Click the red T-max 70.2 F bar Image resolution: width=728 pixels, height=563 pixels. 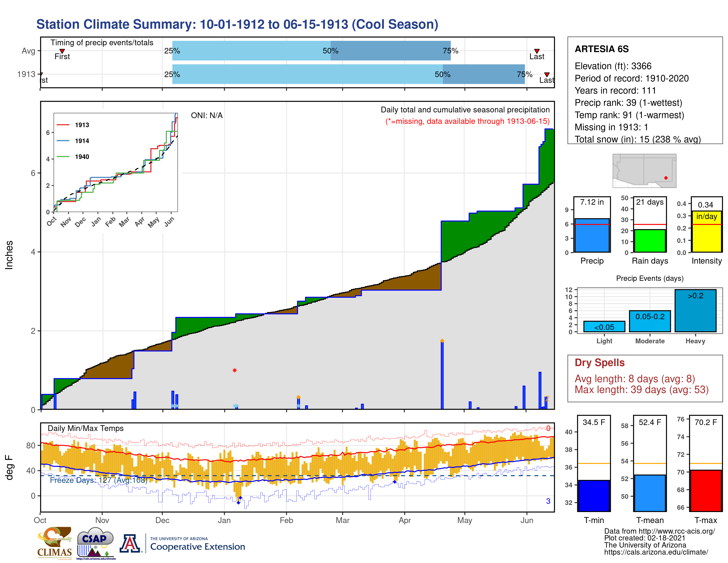tap(706, 491)
